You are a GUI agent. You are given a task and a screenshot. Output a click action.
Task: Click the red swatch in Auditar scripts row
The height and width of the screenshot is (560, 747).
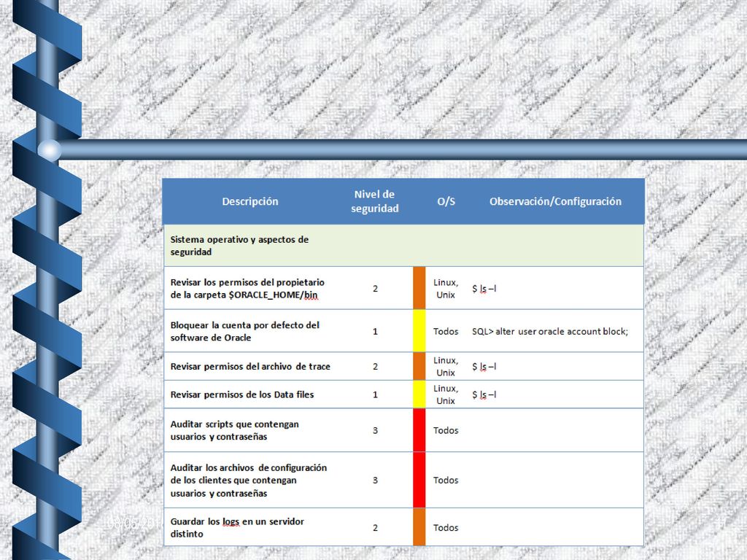[x=419, y=430]
